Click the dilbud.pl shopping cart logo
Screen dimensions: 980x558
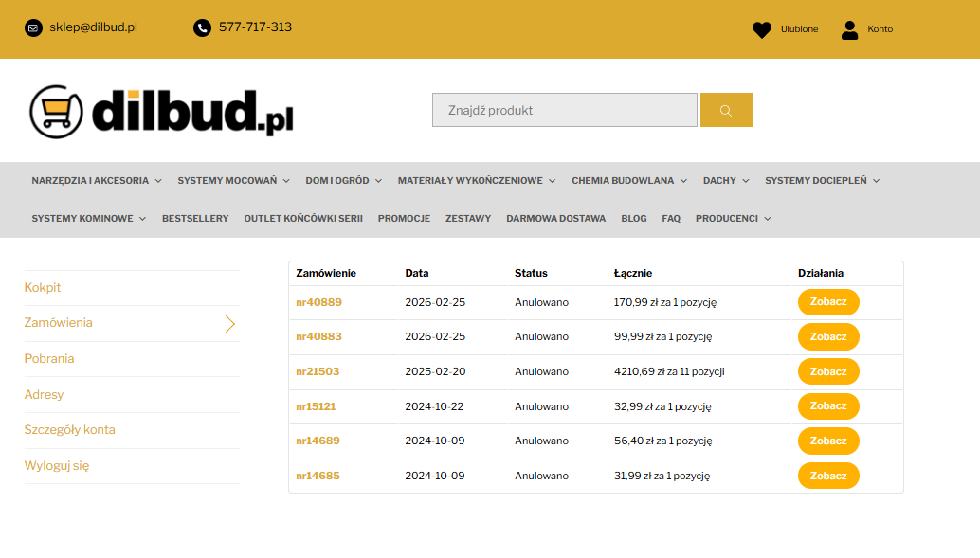pyautogui.click(x=161, y=111)
